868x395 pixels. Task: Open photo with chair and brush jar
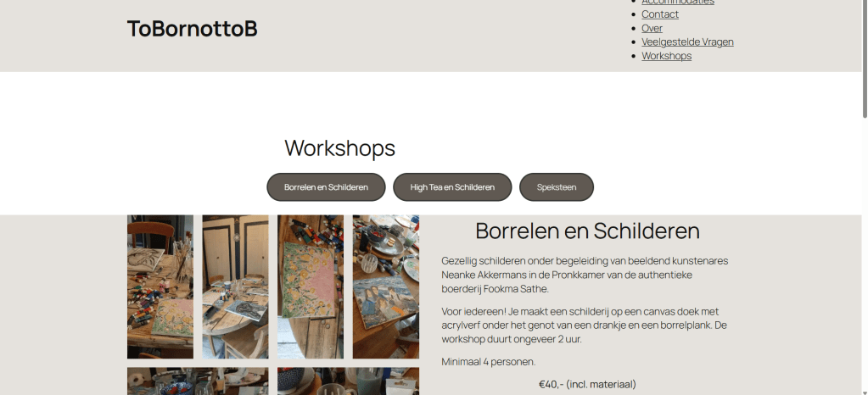pos(160,287)
